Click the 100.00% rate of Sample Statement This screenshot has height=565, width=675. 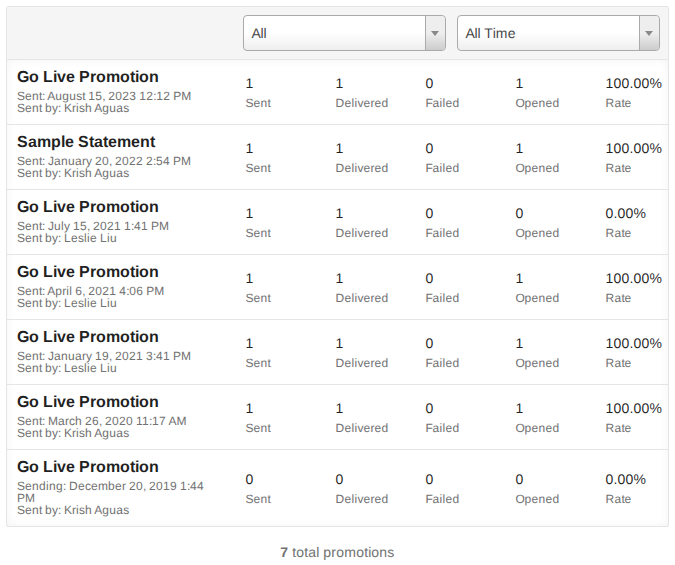633,149
